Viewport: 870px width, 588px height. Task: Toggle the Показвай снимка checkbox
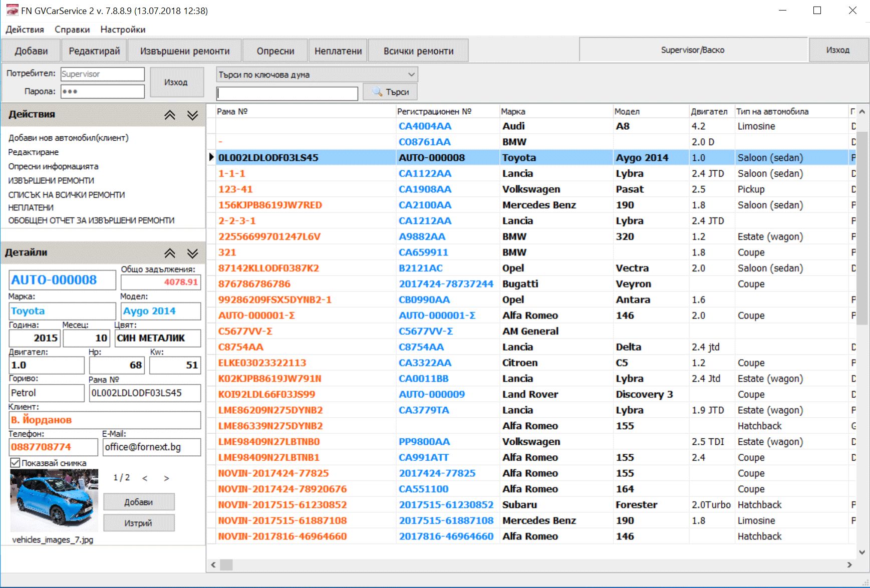(x=16, y=463)
